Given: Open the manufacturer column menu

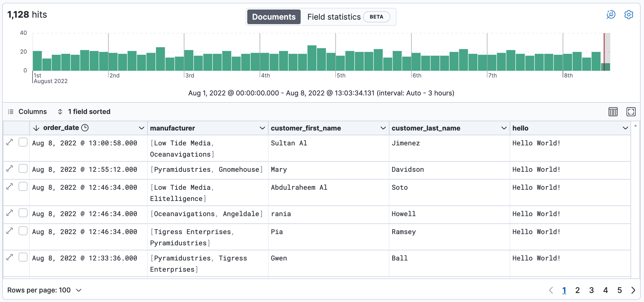Looking at the screenshot, I should [262, 128].
